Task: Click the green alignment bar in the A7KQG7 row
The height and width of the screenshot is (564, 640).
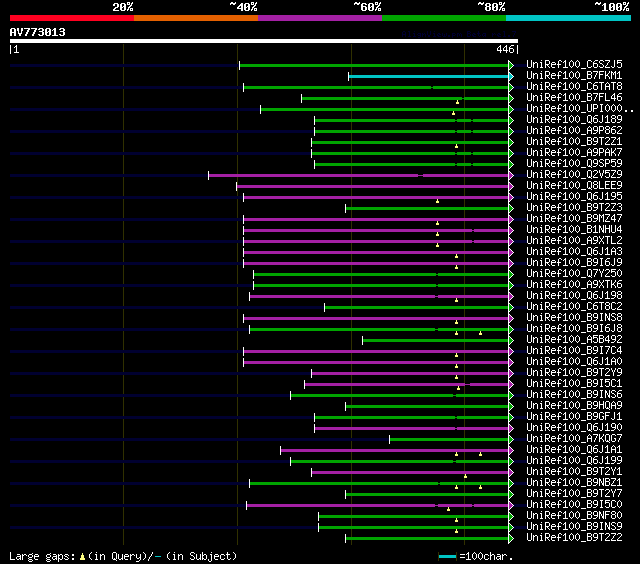Action: (x=449, y=440)
